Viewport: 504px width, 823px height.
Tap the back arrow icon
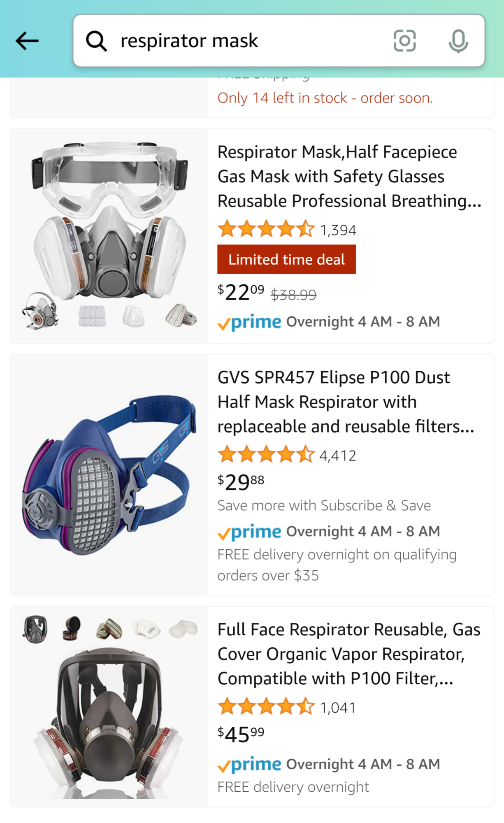(x=27, y=41)
